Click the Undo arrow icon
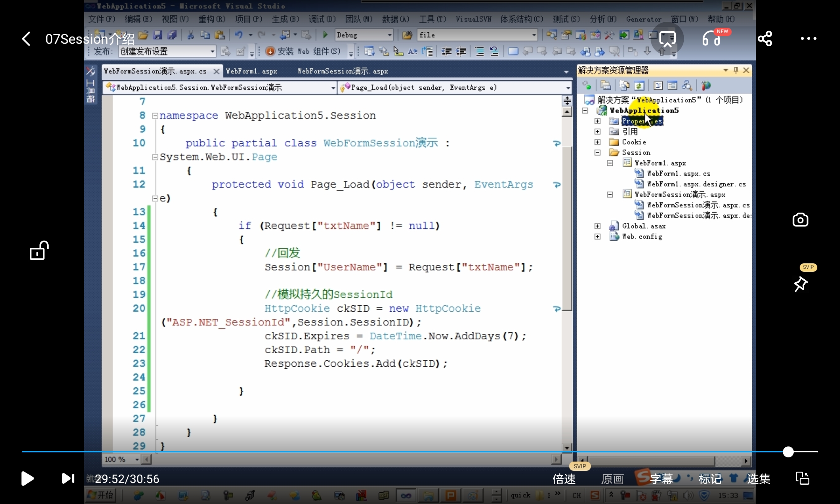The width and height of the screenshot is (840, 504). click(239, 35)
